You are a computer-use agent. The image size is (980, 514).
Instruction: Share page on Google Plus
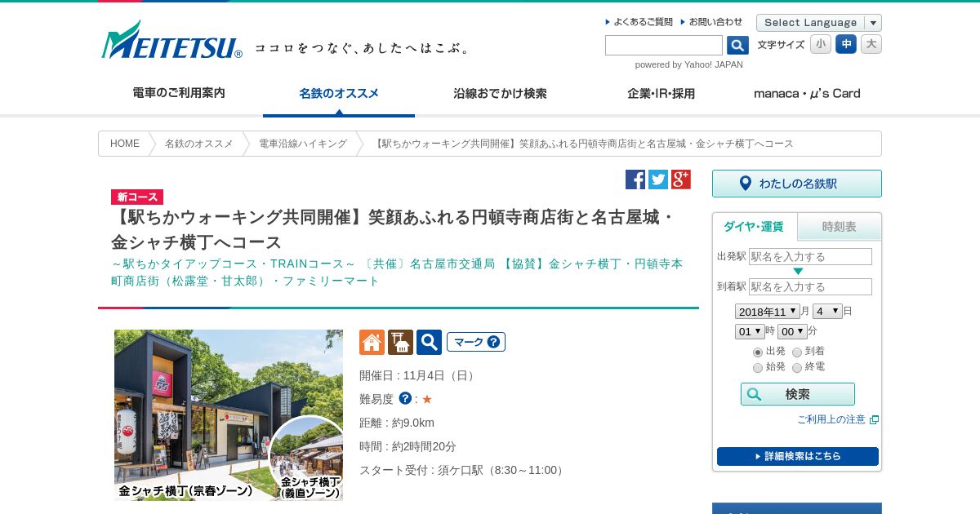pos(681,179)
